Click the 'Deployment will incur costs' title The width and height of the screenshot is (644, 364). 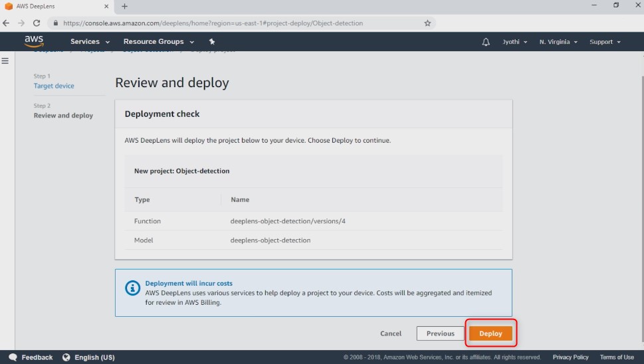[x=189, y=283]
